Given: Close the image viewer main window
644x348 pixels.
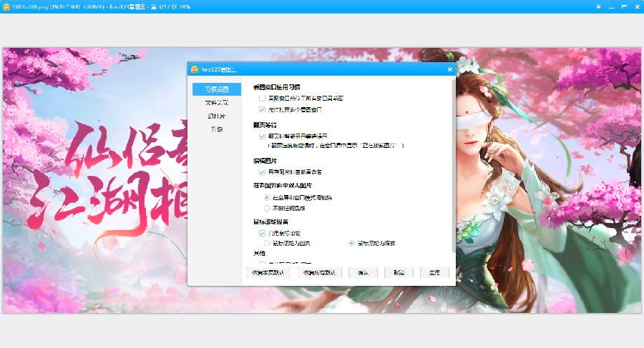Looking at the screenshot, I should pyautogui.click(x=637, y=6).
